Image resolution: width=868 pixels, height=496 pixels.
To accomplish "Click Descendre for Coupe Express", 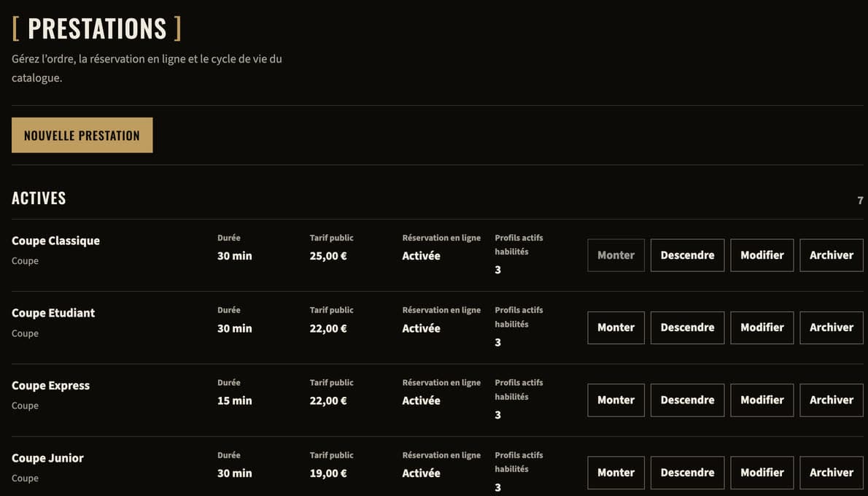I will point(688,400).
